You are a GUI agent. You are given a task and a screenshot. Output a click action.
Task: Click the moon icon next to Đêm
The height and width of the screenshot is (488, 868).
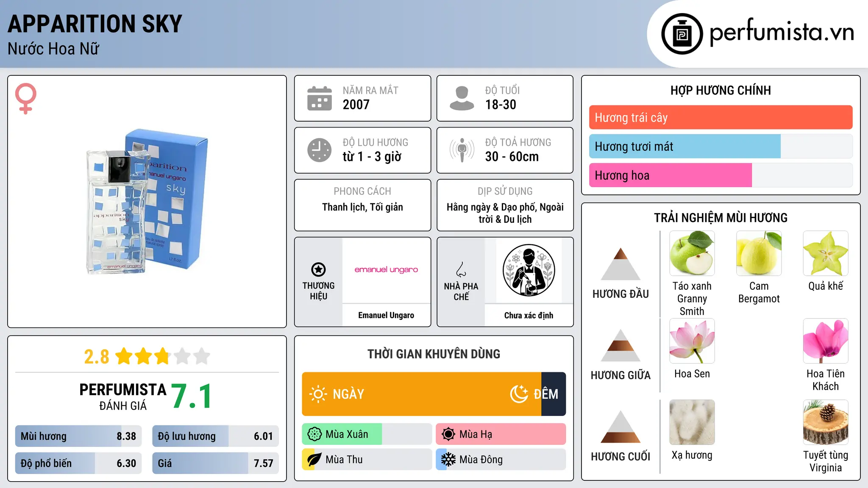pyautogui.click(x=519, y=394)
